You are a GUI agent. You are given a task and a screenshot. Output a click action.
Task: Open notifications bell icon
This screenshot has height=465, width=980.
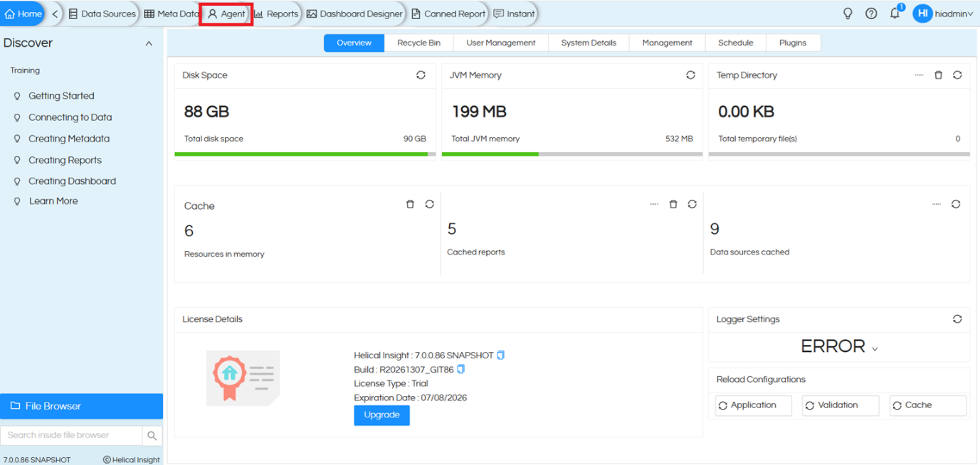[x=895, y=14]
